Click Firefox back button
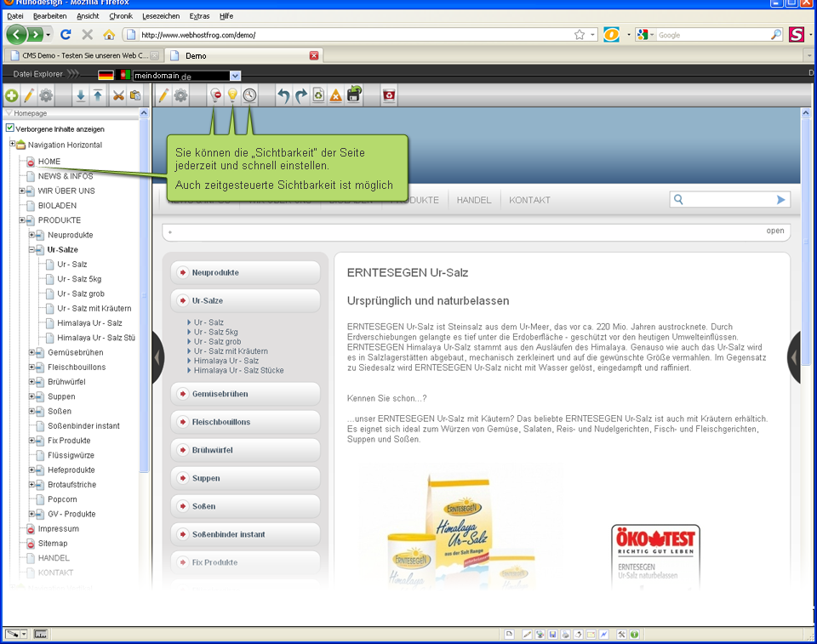The height and width of the screenshot is (644, 817). (x=16, y=35)
